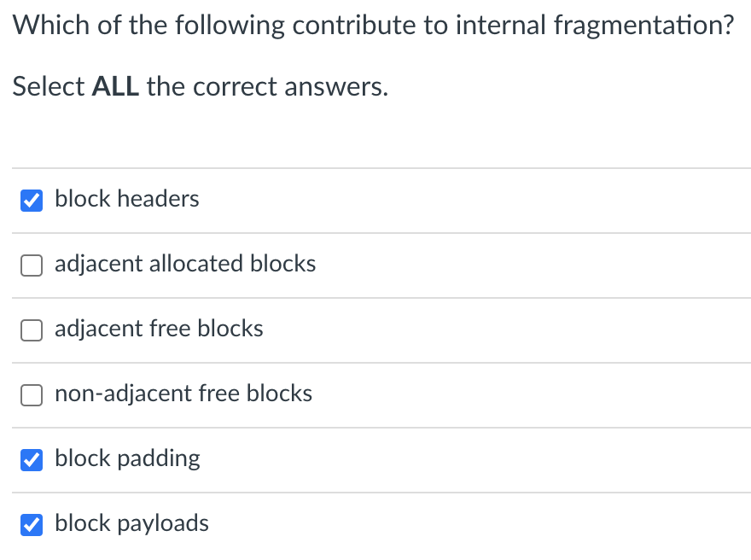Select the 'block headers' answer label

(126, 199)
